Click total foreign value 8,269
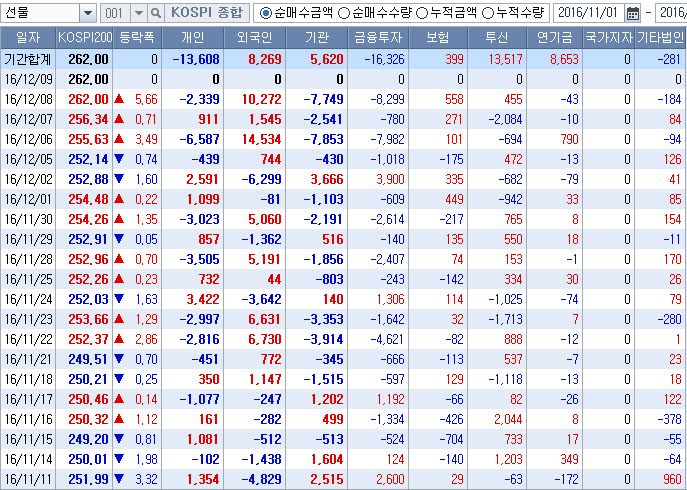Image resolution: width=687 pixels, height=490 pixels. coord(265,59)
